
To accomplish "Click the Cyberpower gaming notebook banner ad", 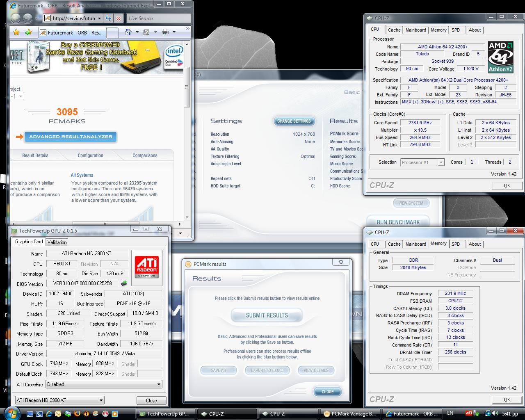I will [96, 56].
